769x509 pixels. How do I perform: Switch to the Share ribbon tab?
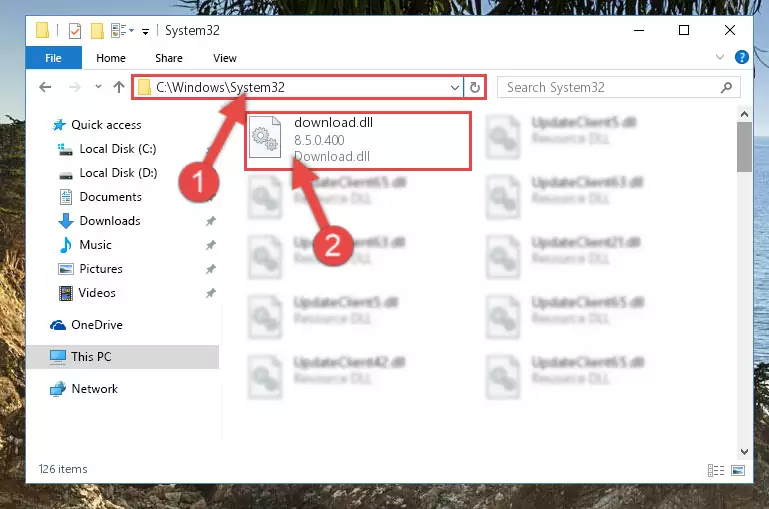point(169,58)
